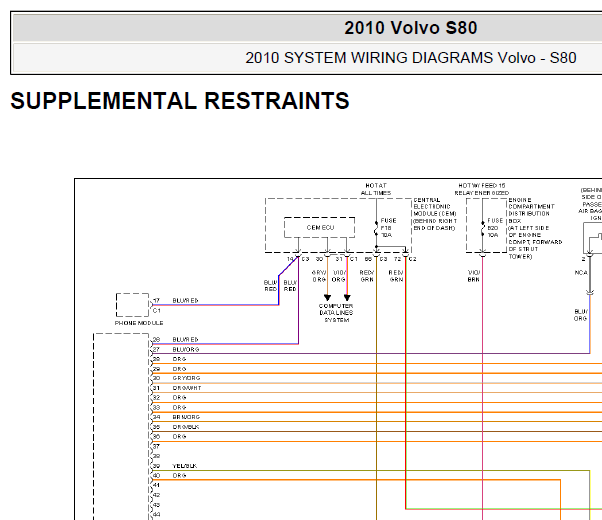Click the 'FUSE B20 10A' label
This screenshot has width=602, height=520.
[495, 228]
